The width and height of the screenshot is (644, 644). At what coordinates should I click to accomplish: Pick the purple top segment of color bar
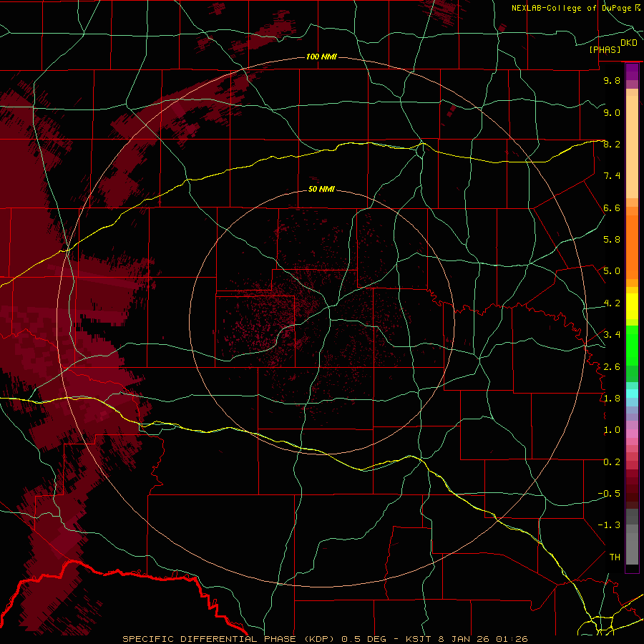[632, 72]
